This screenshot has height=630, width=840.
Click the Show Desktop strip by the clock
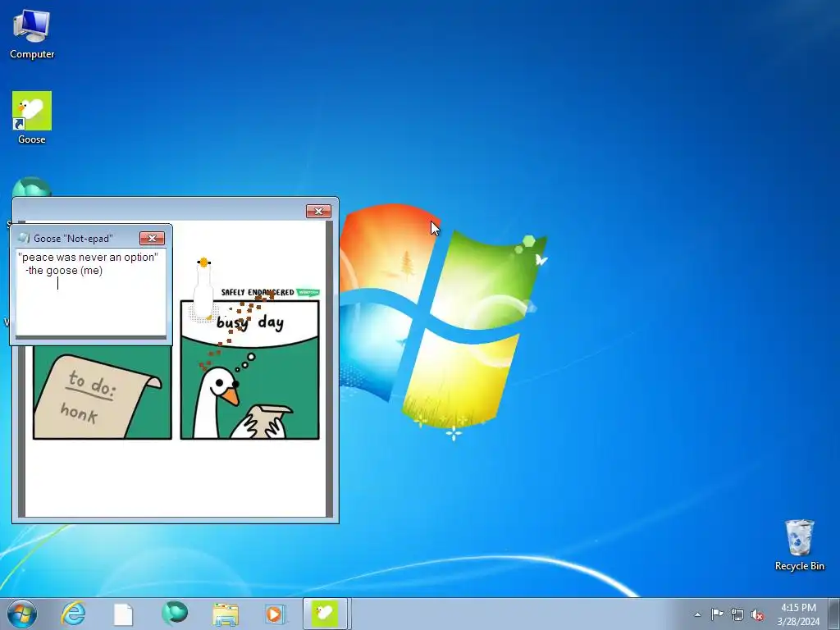[834, 614]
